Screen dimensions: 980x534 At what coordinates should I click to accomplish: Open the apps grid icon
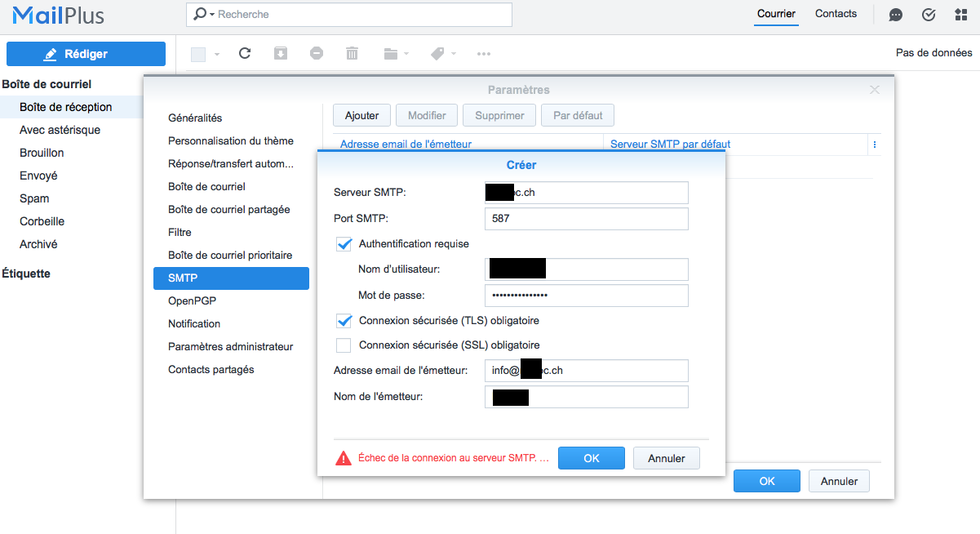point(960,15)
